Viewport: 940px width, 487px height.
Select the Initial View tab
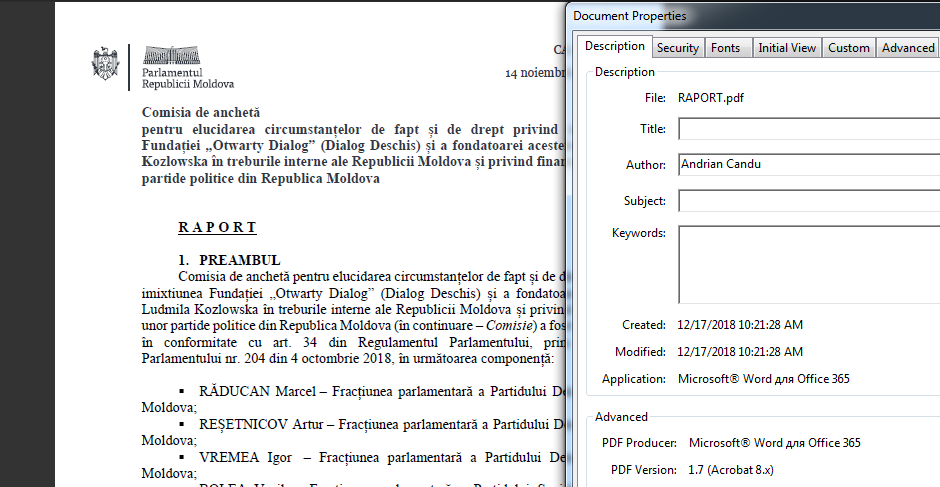[x=787, y=48]
